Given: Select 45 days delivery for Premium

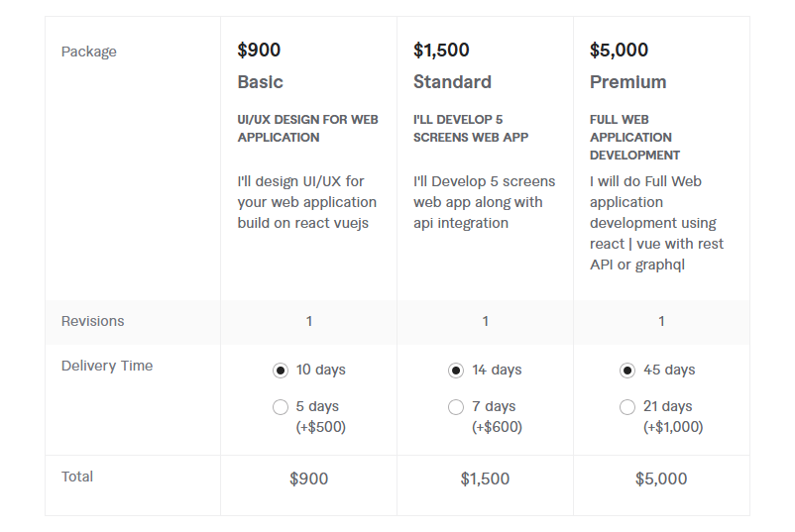Looking at the screenshot, I should [627, 371].
